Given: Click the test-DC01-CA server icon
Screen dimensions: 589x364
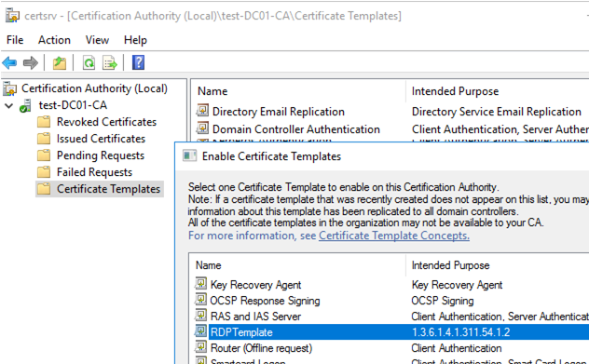Looking at the screenshot, I should click(25, 105).
